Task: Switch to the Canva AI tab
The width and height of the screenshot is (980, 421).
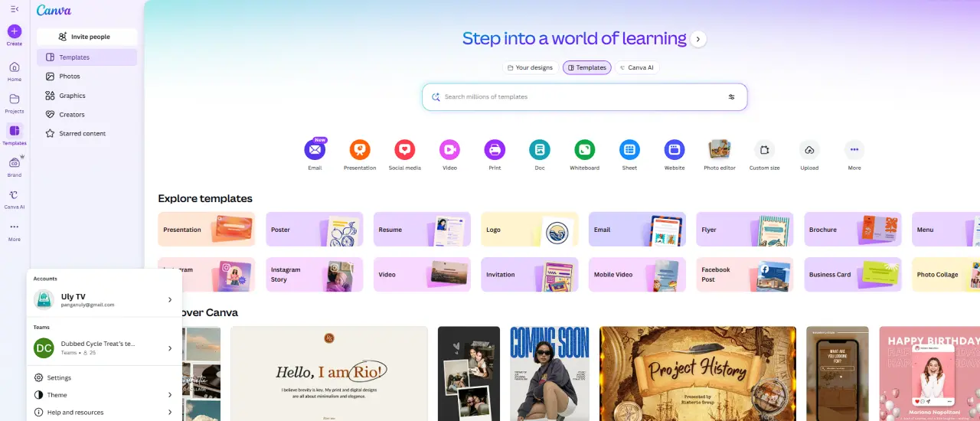Action: [637, 67]
